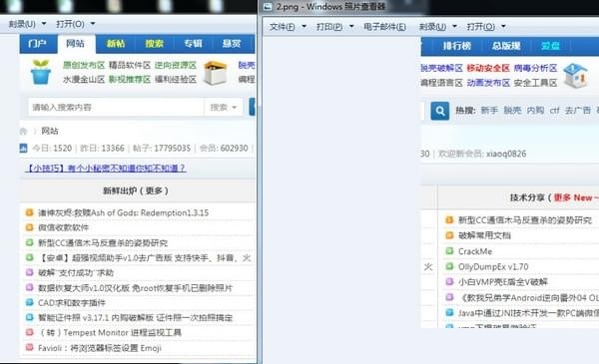
Task: Click 更多 in 新鲜出炉 header
Action: click(x=154, y=190)
